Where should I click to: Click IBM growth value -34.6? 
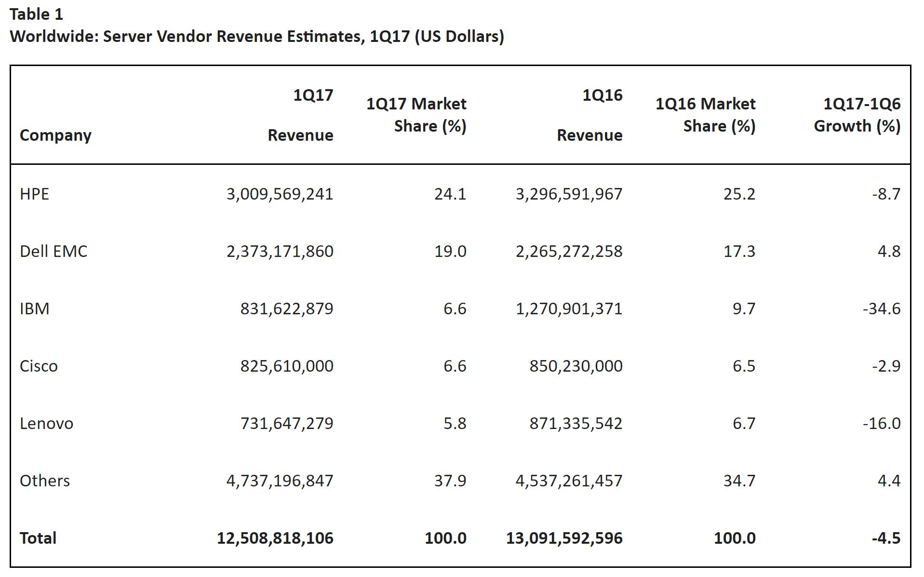coord(882,309)
